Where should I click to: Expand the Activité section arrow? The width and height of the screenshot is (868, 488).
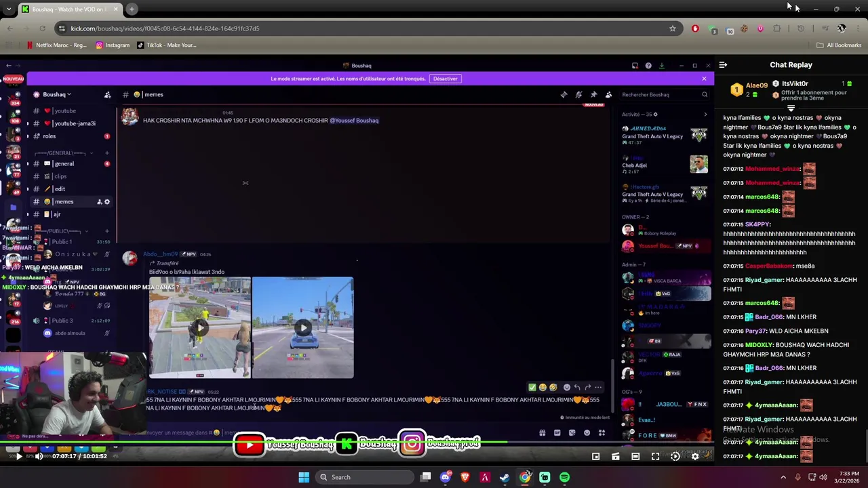(705, 115)
